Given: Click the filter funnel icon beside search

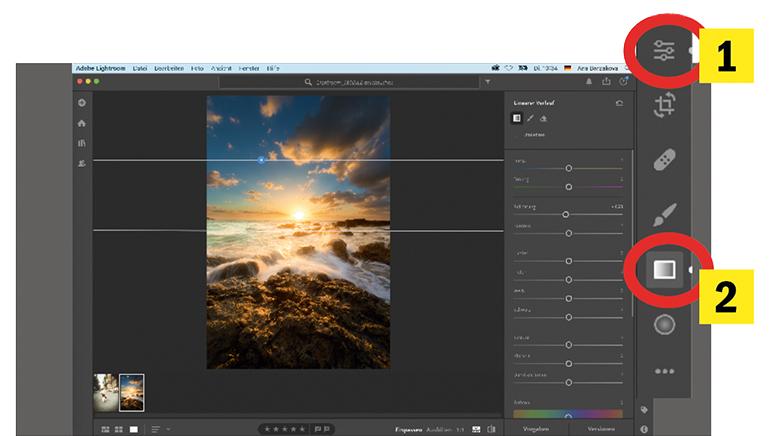Looking at the screenshot, I should click(488, 82).
